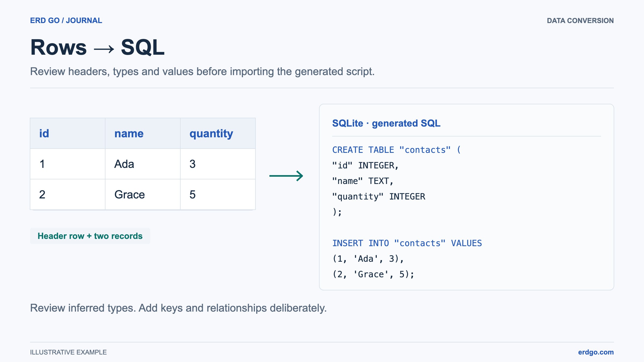Click the ERD GO / JOURNAL breadcrumb
Viewport: 644px width, 362px height.
tap(66, 21)
